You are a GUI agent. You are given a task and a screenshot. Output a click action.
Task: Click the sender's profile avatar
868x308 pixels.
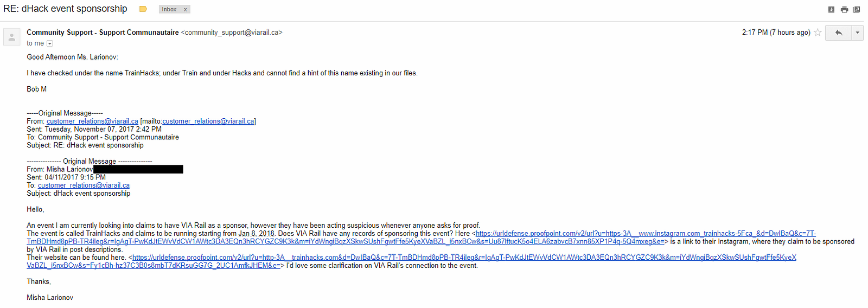12,37
